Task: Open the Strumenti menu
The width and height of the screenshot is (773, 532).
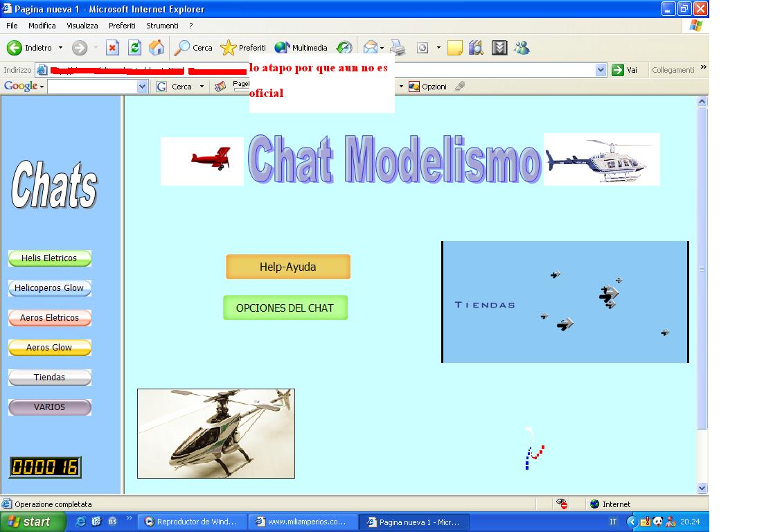Action: (162, 26)
